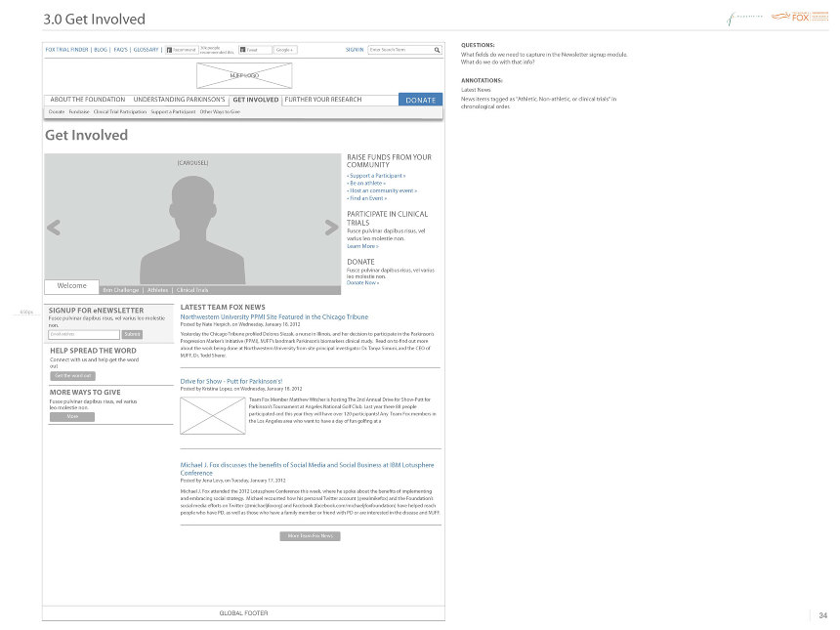This screenshot has height=630, width=840.
Task: Select the Challenge carousel tab
Action: [x=121, y=290]
